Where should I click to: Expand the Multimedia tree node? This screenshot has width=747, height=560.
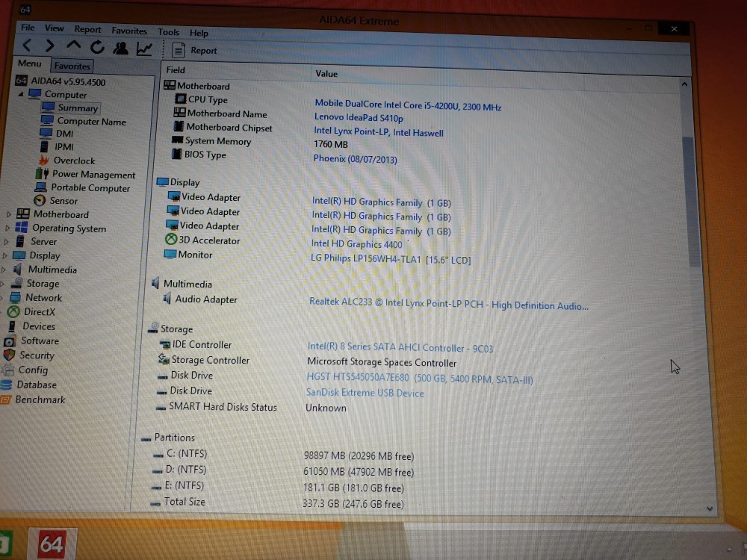pyautogui.click(x=4, y=270)
